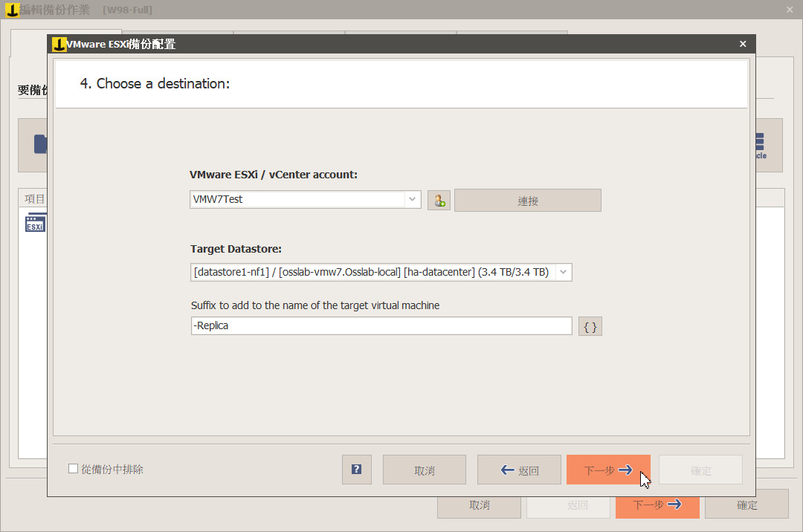Cancel the dialog using 取消
The width and height of the screenshot is (803, 532).
[424, 470]
